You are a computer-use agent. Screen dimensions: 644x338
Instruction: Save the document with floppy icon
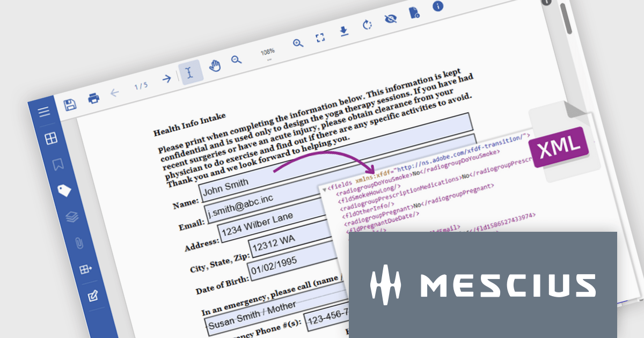[69, 105]
